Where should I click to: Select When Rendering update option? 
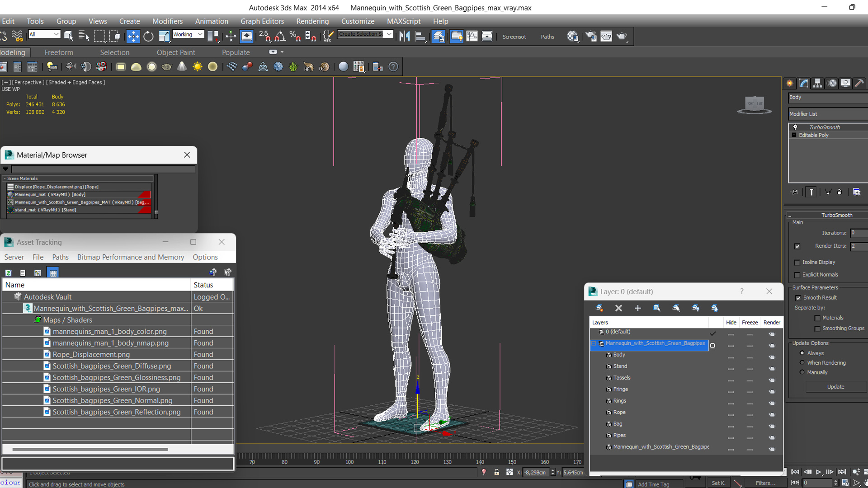(802, 362)
